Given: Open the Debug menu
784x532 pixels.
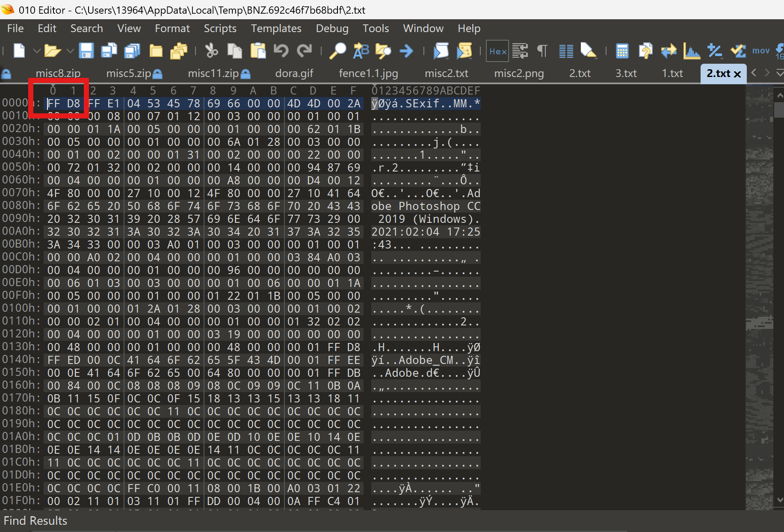Looking at the screenshot, I should pos(332,28).
